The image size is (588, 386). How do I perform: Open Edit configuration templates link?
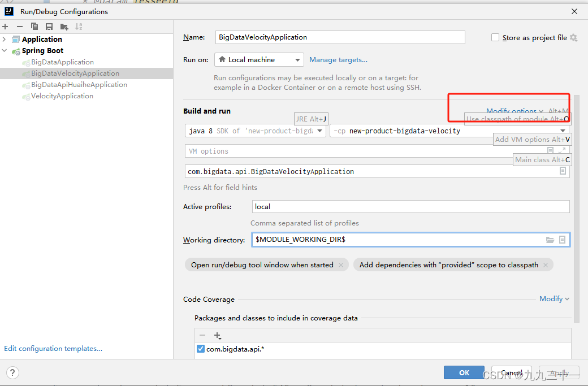click(53, 349)
